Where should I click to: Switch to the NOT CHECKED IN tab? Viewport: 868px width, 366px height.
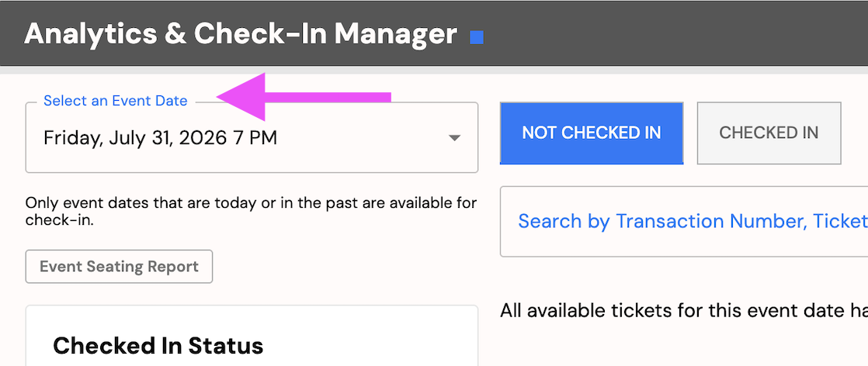591,133
